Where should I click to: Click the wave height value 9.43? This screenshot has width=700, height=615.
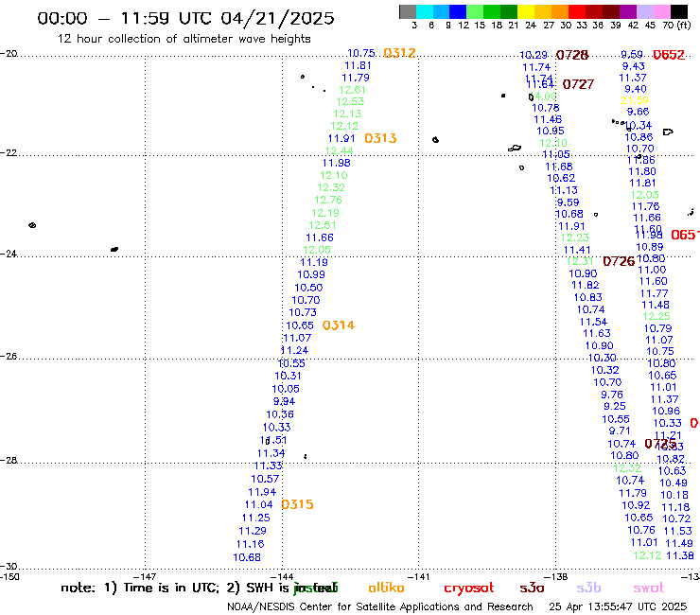point(634,66)
